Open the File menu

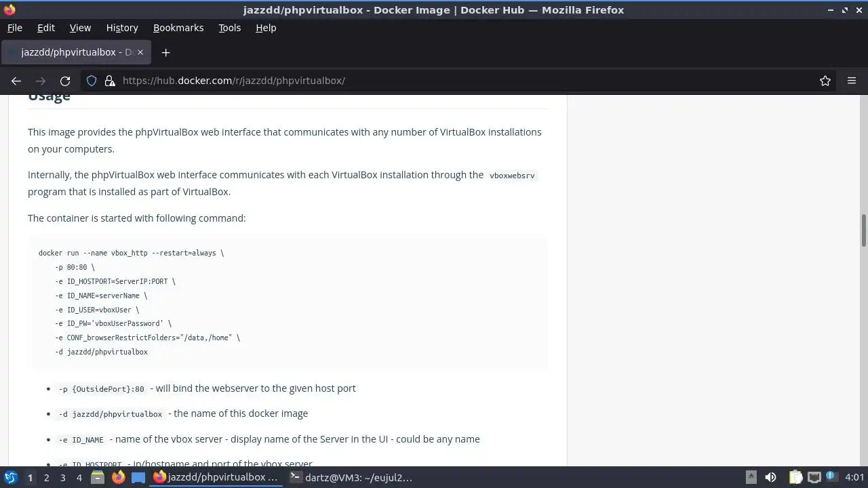tap(14, 28)
